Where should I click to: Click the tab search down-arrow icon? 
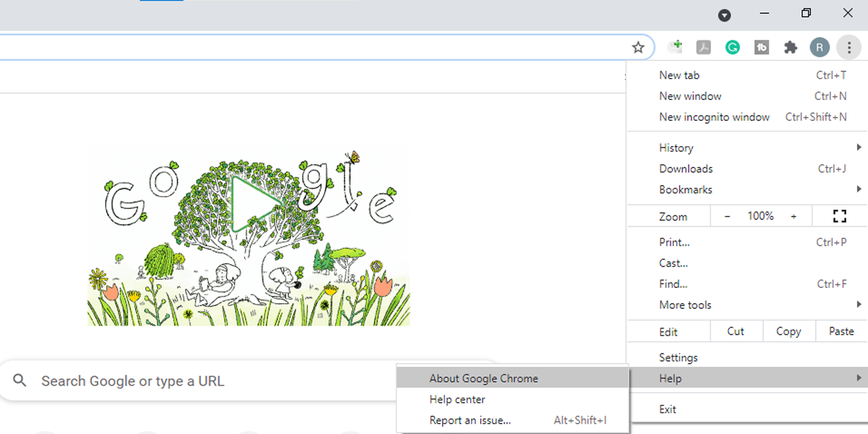(x=724, y=15)
